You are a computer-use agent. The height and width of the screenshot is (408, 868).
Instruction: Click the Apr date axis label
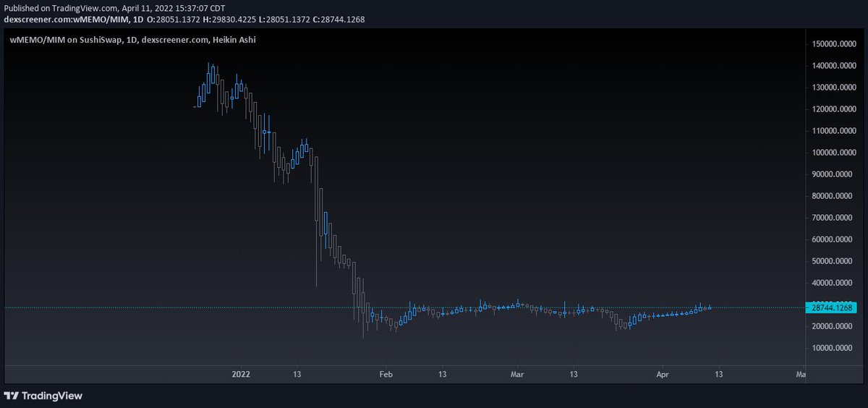(663, 375)
